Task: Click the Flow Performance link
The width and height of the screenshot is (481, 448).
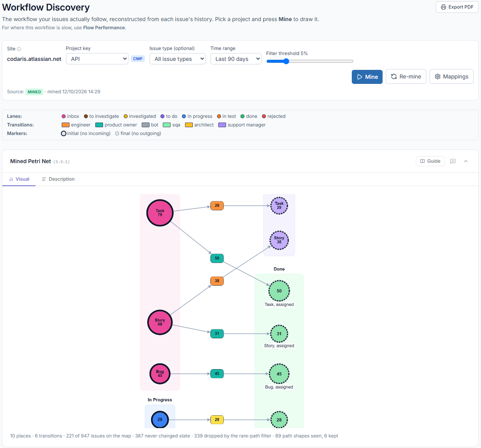Action: click(x=104, y=28)
